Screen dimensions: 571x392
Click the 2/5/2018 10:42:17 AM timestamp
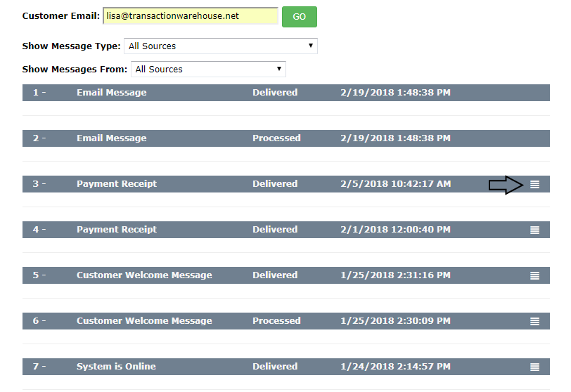point(395,184)
